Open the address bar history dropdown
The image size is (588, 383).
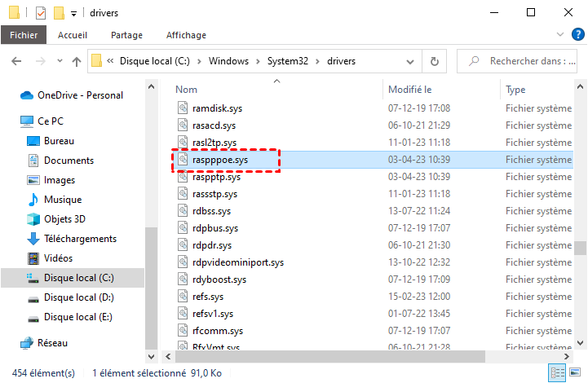tap(410, 61)
